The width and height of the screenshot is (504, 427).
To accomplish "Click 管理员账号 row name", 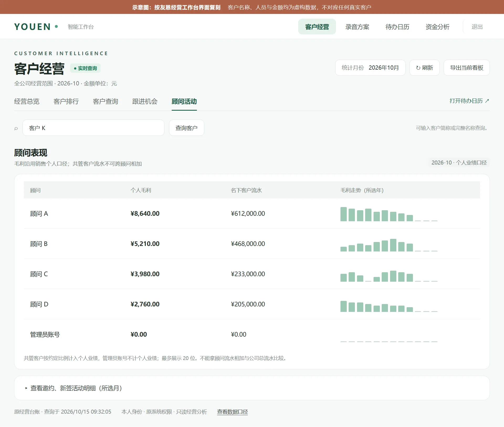I will click(x=45, y=335).
